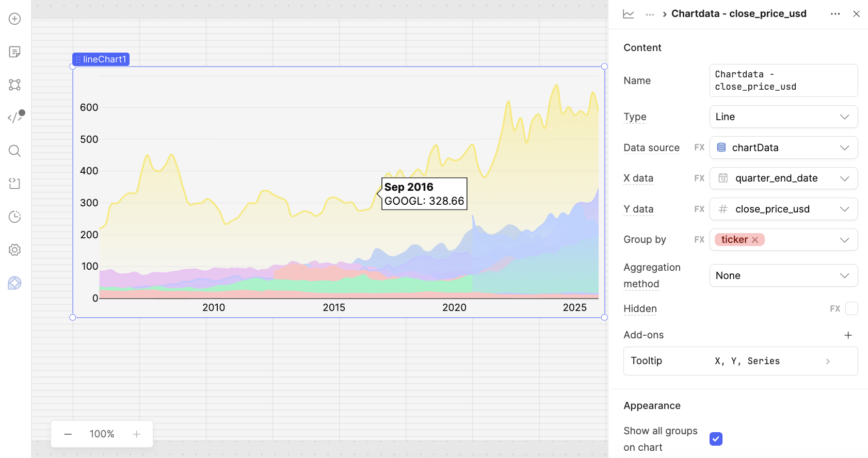This screenshot has height=458, width=868.
Task: Open the Tooltip add-on settings
Action: 741,361
